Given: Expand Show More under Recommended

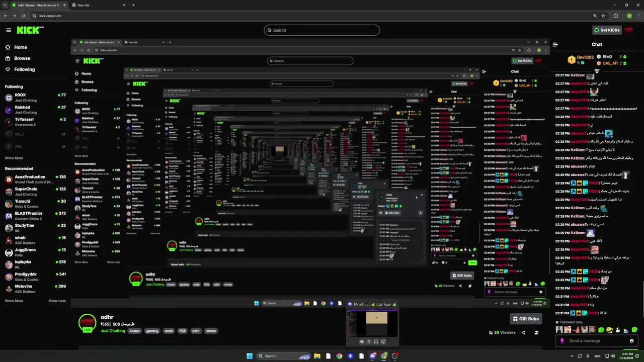Looking at the screenshot, I should (14, 301).
